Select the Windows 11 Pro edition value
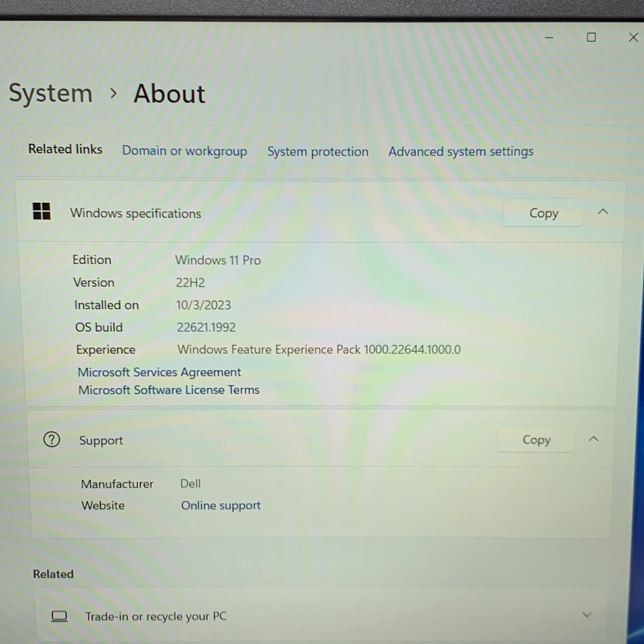This screenshot has height=644, width=644. (x=218, y=260)
